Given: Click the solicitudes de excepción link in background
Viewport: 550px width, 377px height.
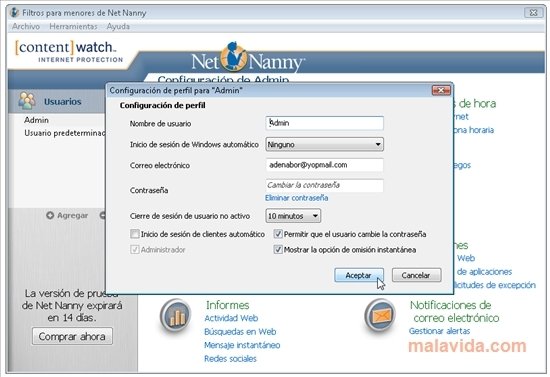Looking at the screenshot, I should [x=495, y=285].
